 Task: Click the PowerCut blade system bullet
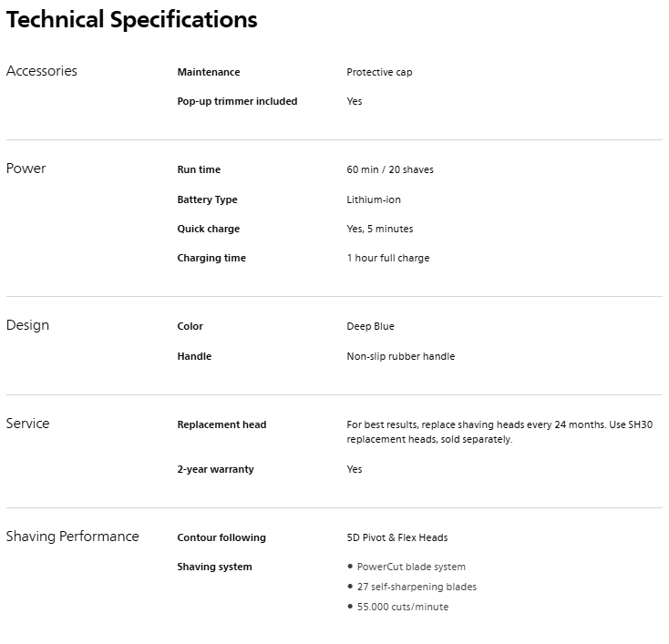tap(411, 567)
